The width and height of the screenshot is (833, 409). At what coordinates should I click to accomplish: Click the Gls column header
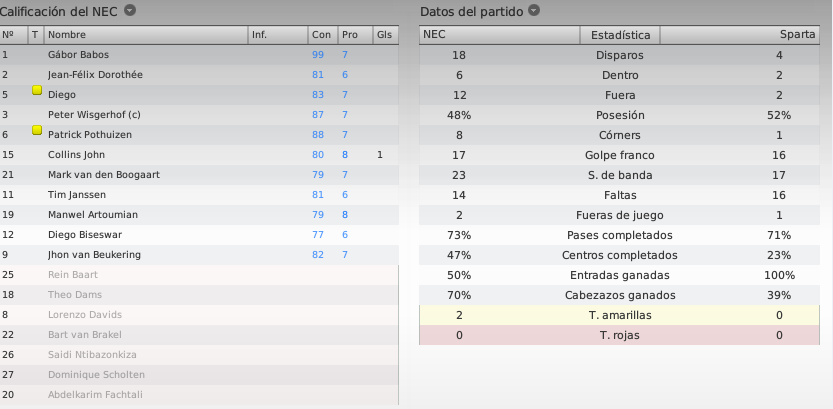386,35
